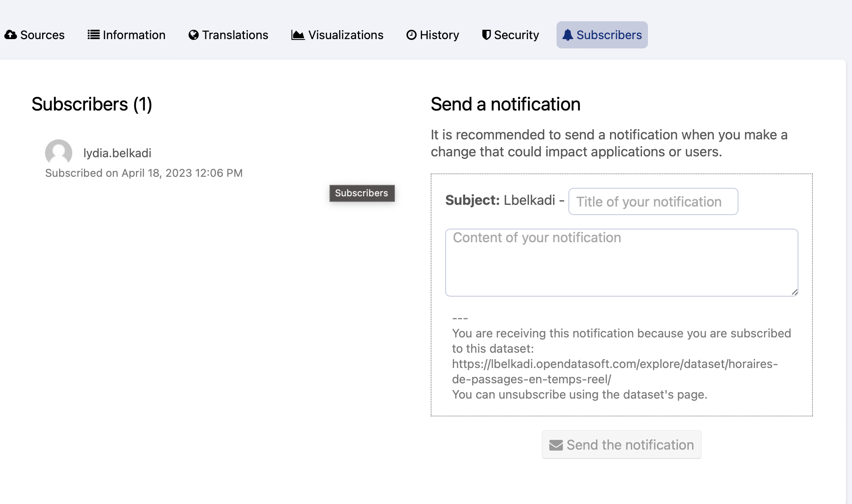Click the Translations globe icon
The width and height of the screenshot is (852, 504).
point(193,35)
